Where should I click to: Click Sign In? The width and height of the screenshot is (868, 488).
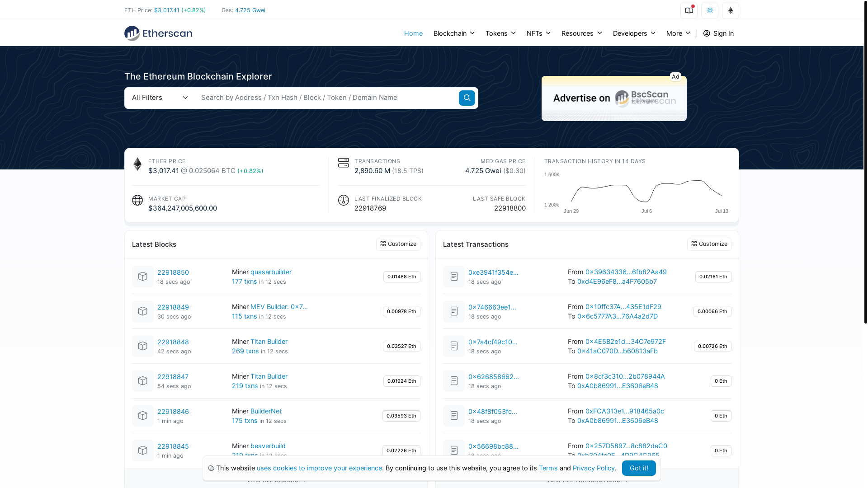tap(718, 33)
